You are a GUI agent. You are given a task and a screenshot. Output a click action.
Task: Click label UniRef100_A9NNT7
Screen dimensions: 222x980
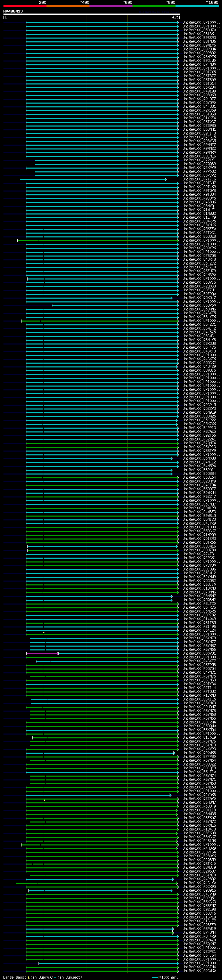[x=199, y=145]
